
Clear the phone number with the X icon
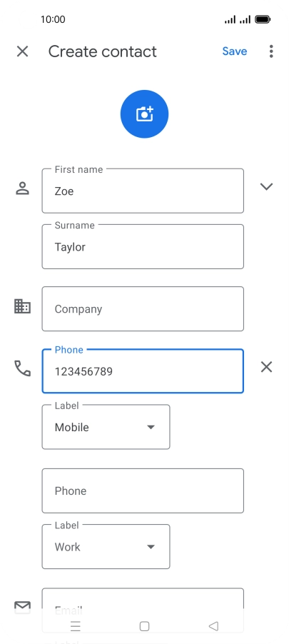(266, 367)
